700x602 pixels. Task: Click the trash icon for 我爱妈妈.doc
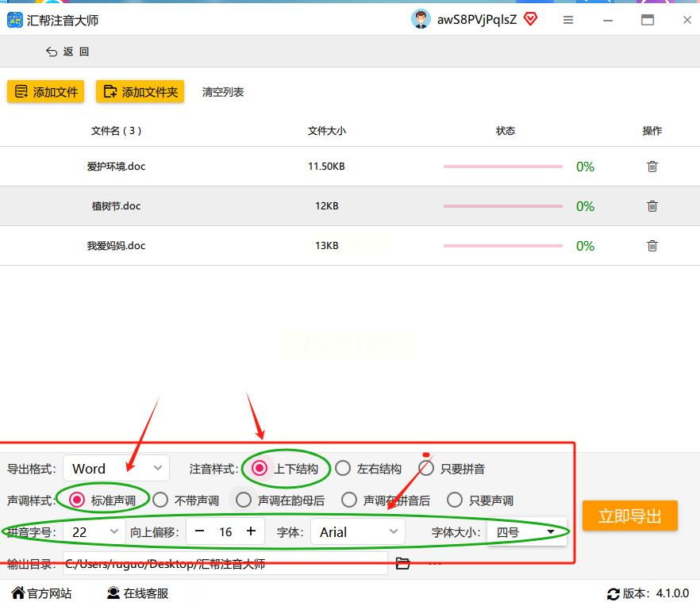(652, 246)
